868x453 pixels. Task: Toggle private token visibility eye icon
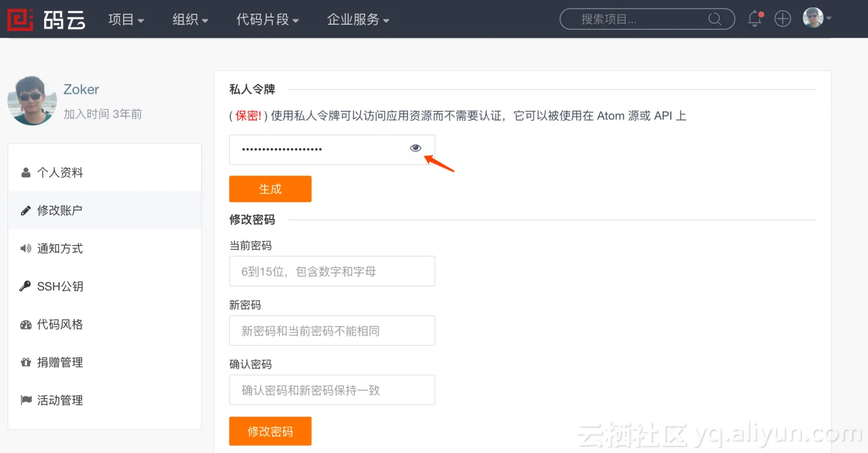click(x=415, y=148)
